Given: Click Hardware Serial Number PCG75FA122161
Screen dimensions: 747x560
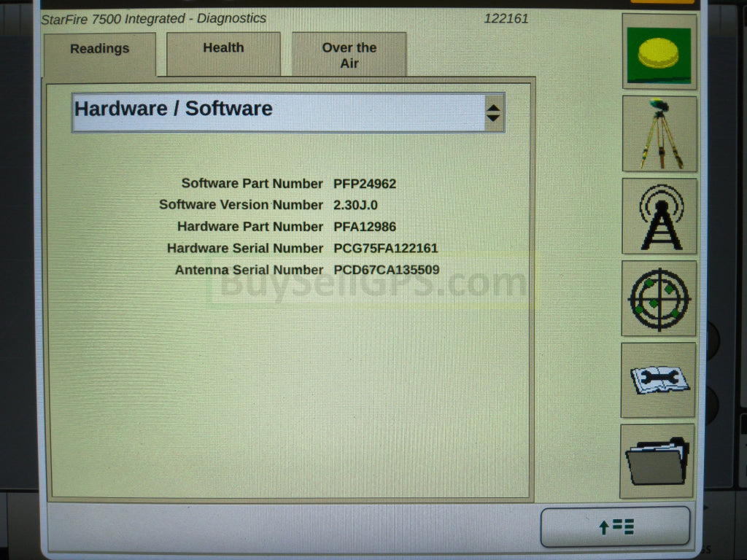Looking at the screenshot, I should 386,248.
